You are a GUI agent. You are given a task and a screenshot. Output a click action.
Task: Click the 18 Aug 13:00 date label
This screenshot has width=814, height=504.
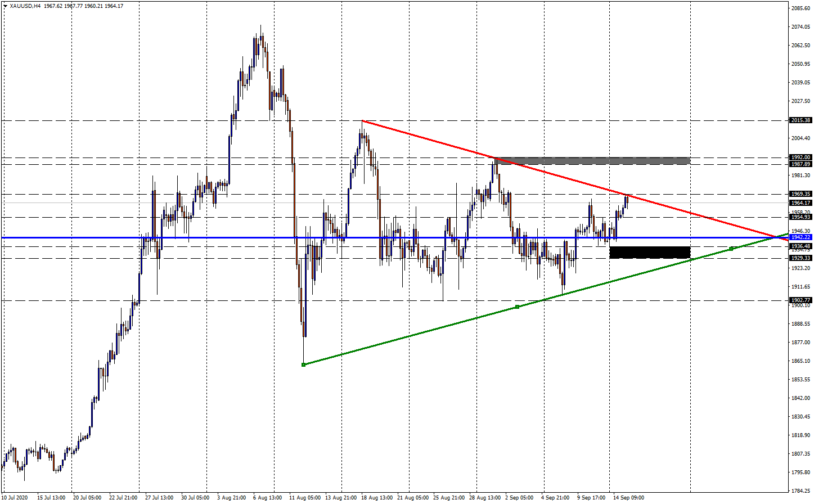(378, 498)
